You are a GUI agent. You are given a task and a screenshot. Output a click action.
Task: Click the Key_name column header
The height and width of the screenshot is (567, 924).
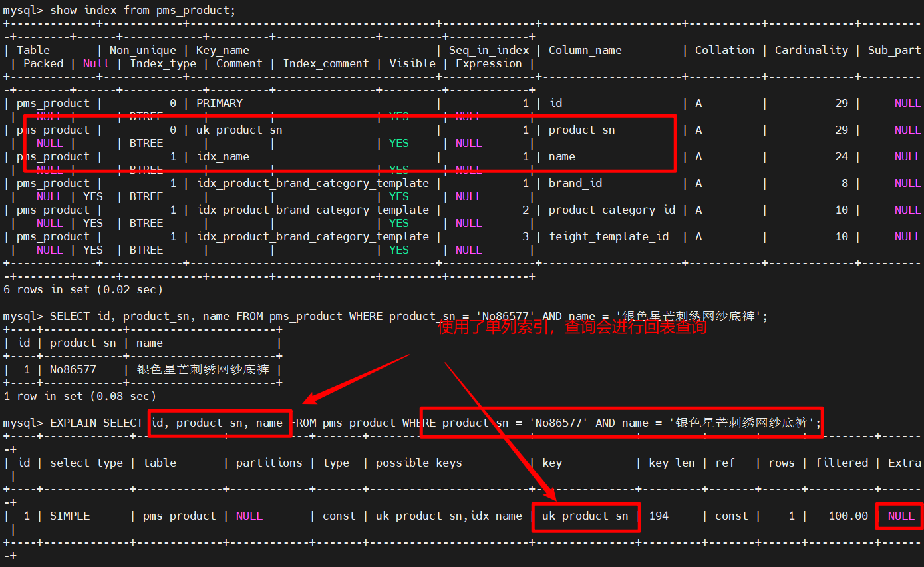point(223,51)
